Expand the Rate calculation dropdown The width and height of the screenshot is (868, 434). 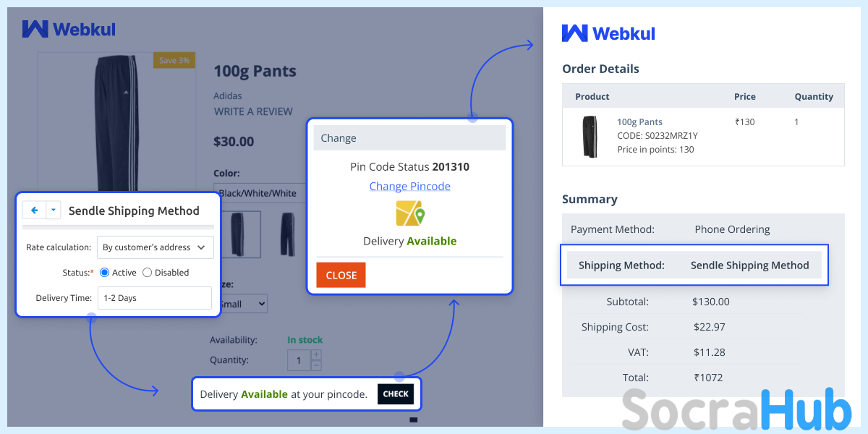point(156,247)
